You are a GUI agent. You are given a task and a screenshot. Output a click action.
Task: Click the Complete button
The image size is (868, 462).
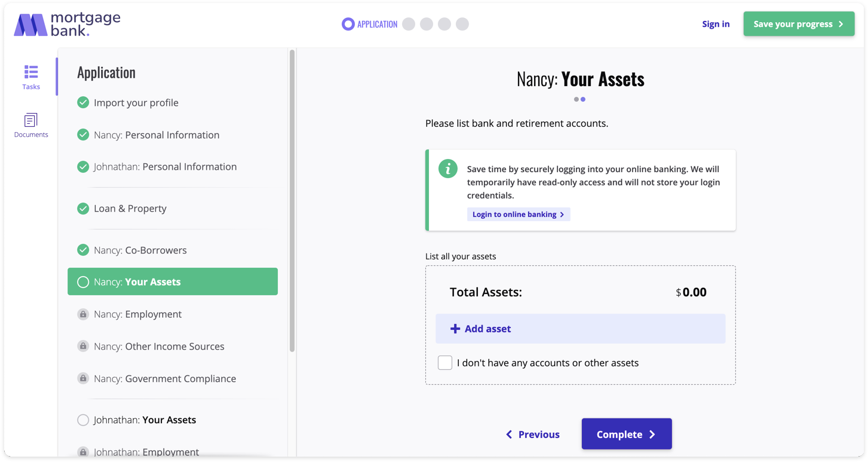coord(627,434)
